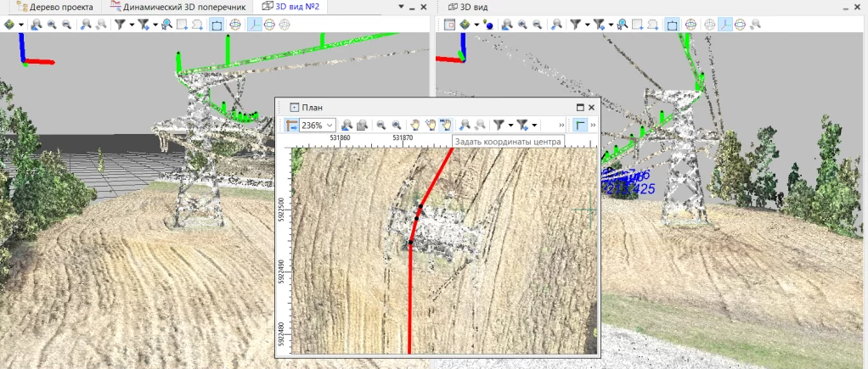This screenshot has height=369, width=868.
Task: Click the pan hand tool in План toolbar
Action: pyautogui.click(x=415, y=126)
